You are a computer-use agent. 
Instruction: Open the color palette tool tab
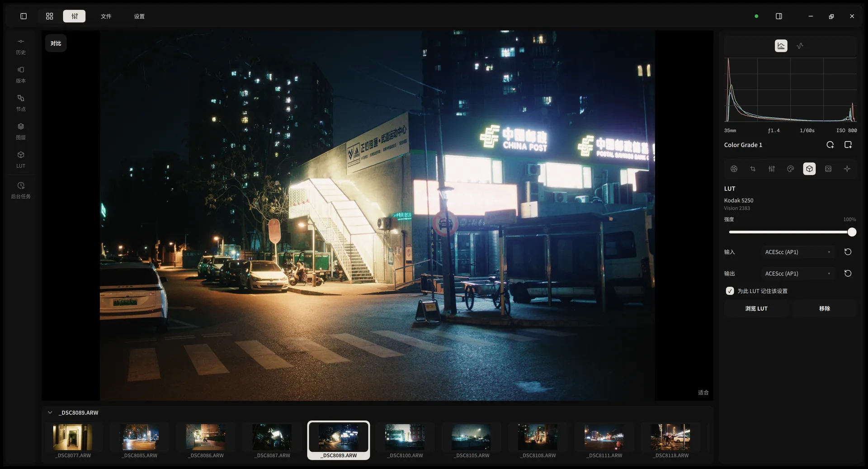[x=791, y=169]
